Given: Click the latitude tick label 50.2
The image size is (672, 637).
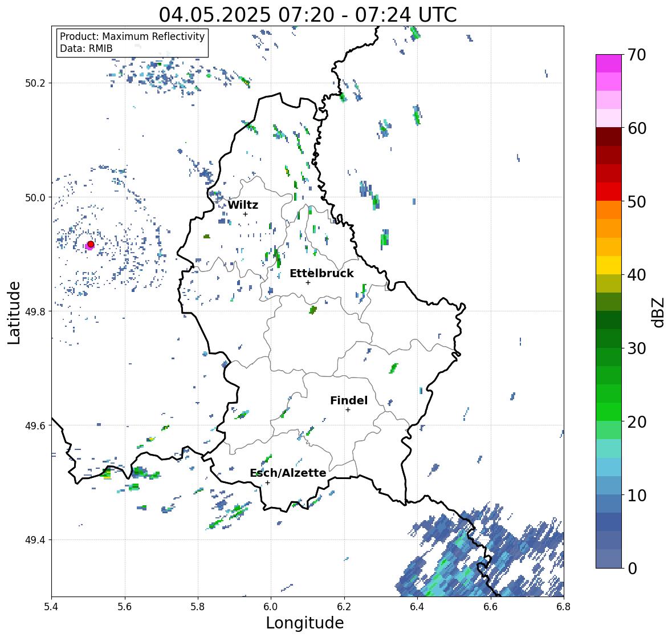Looking at the screenshot, I should (x=35, y=83).
